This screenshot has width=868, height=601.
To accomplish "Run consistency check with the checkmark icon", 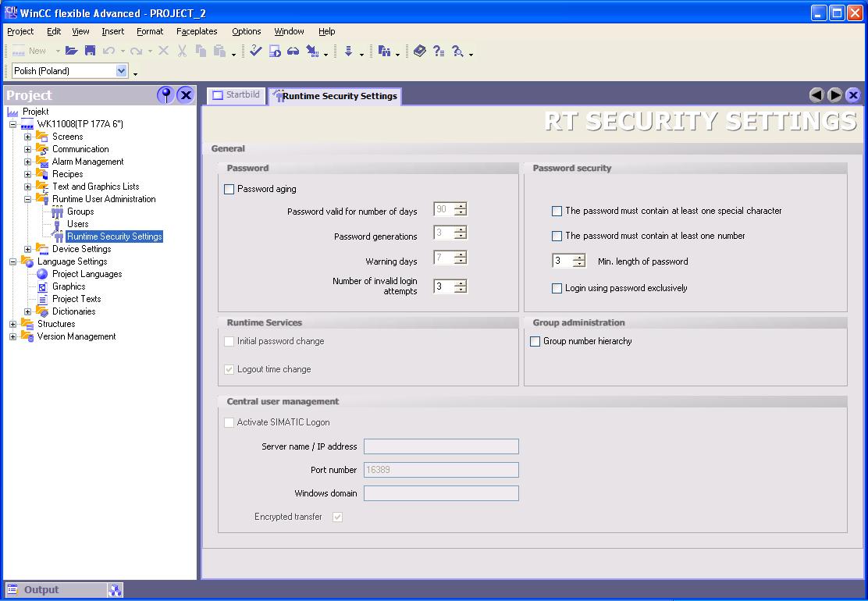I will click(x=256, y=51).
